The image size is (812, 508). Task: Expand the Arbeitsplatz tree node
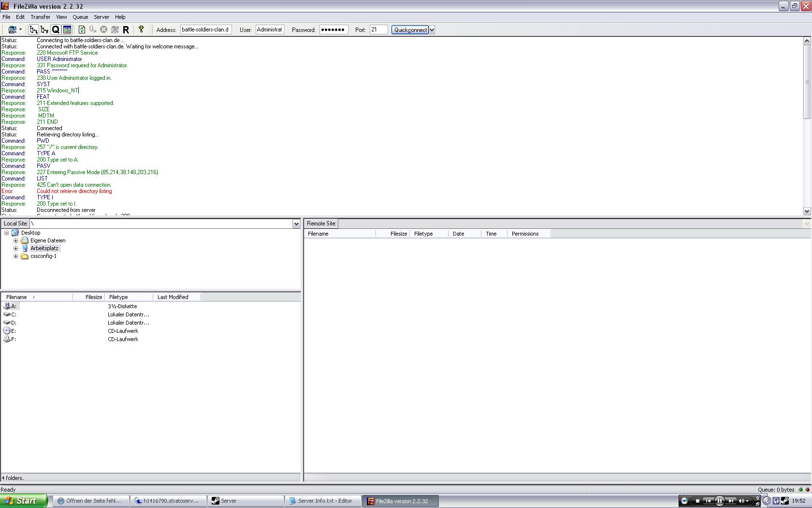15,248
